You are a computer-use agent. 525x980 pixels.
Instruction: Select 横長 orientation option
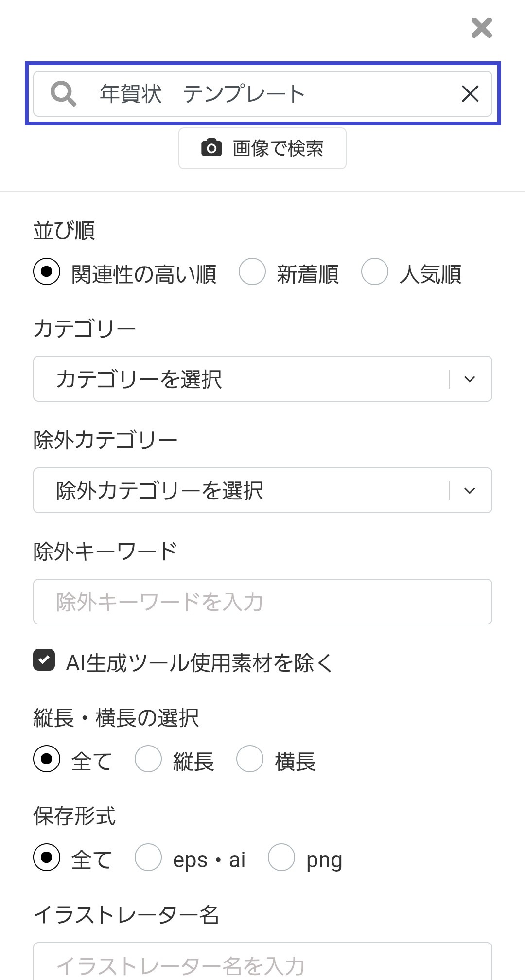tap(250, 759)
